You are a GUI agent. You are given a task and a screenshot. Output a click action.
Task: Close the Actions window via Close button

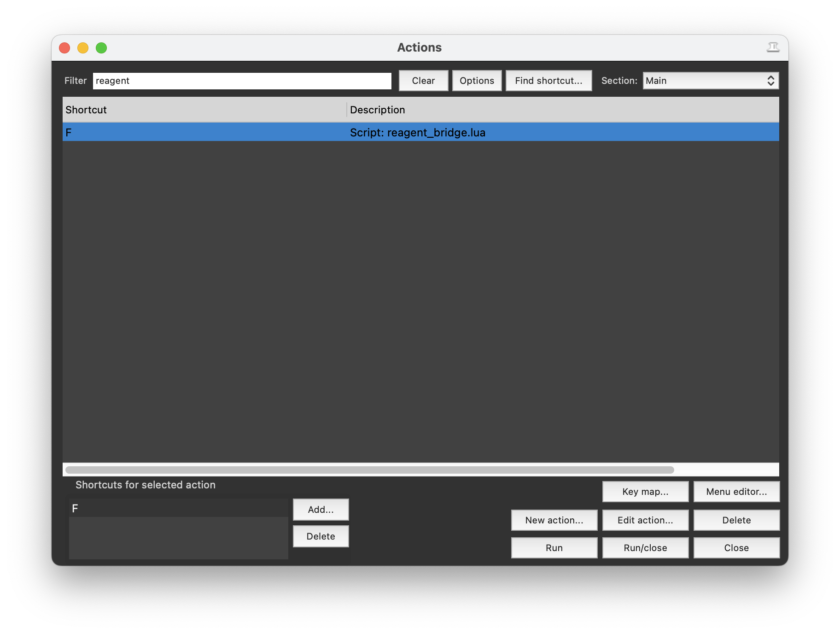(736, 548)
